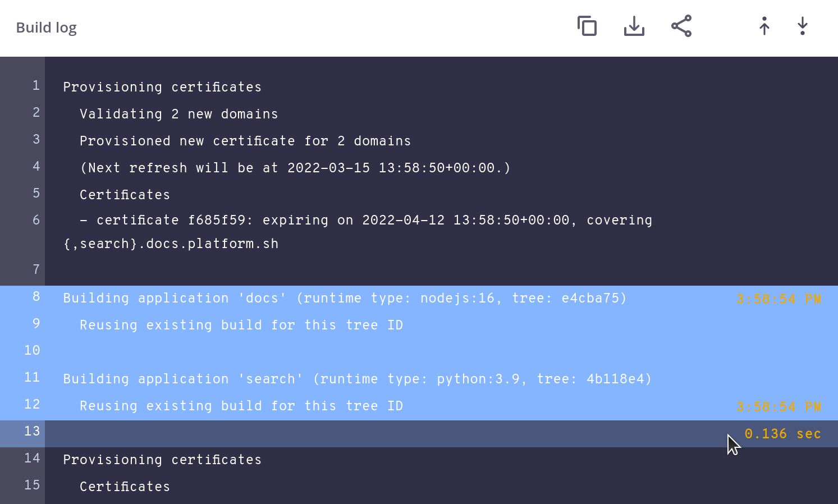Select line 9 "Reusing existing build"
This screenshot has height=504, width=838.
click(241, 325)
